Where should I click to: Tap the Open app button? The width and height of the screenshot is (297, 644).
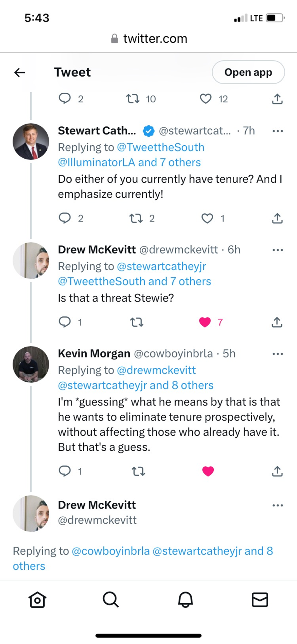[248, 72]
